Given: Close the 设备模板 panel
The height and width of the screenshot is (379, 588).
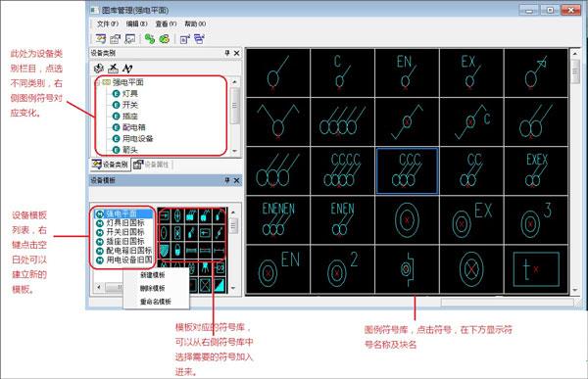Looking at the screenshot, I should click(236, 180).
